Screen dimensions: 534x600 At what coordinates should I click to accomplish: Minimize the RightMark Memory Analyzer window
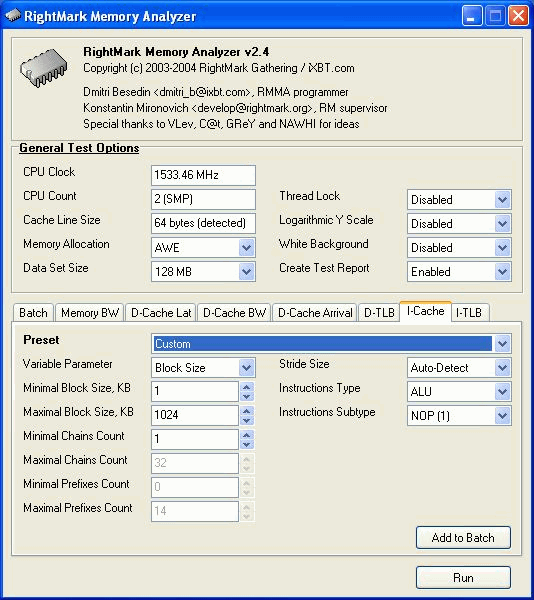(x=472, y=16)
